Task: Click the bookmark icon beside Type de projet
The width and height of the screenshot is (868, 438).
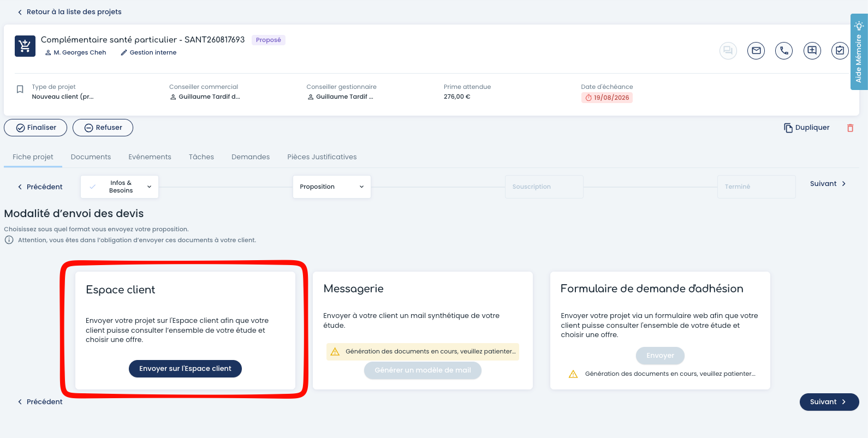Action: 20,89
